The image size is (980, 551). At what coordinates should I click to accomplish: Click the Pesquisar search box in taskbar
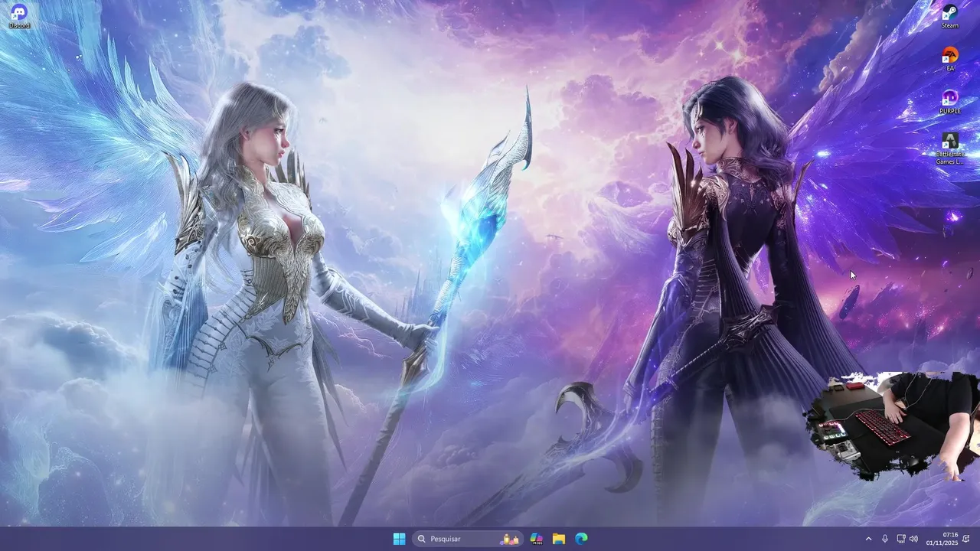click(468, 539)
